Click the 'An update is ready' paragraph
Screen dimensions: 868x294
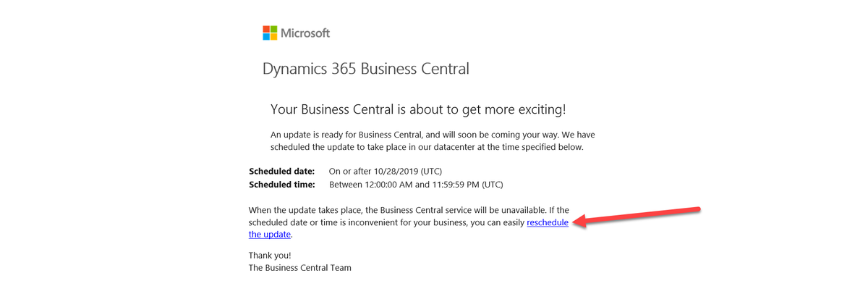(433, 140)
